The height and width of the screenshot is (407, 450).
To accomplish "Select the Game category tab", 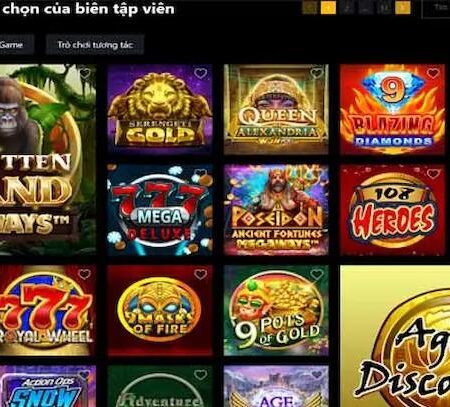I will (15, 44).
